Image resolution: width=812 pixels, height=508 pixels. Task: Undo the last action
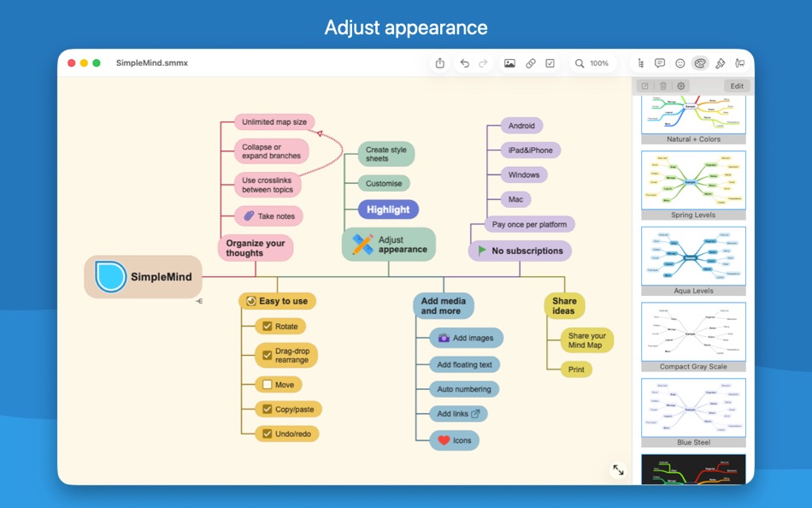pyautogui.click(x=464, y=62)
